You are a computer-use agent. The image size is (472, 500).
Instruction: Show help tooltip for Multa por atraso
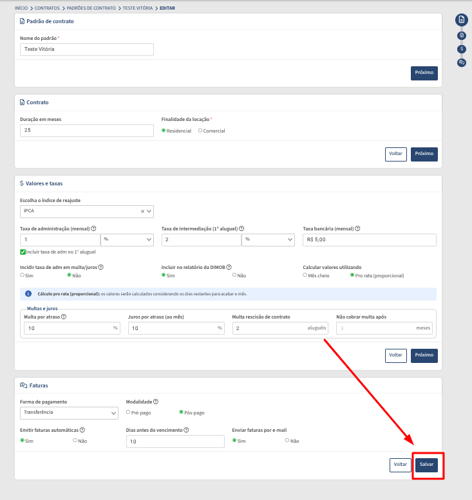coord(64,317)
